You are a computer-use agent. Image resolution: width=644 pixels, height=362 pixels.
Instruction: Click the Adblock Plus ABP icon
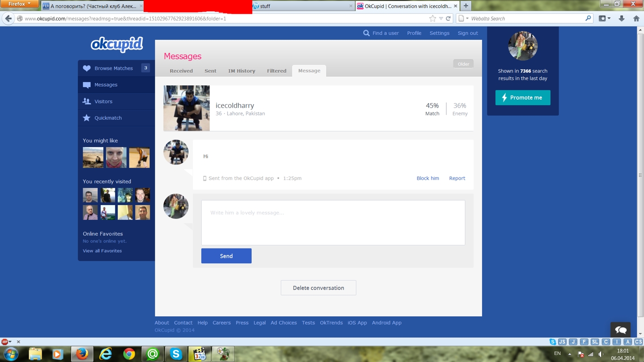pos(4,341)
